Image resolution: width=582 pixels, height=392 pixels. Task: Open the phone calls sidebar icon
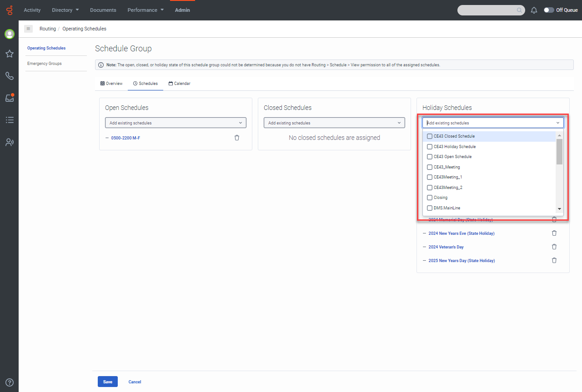[9, 76]
